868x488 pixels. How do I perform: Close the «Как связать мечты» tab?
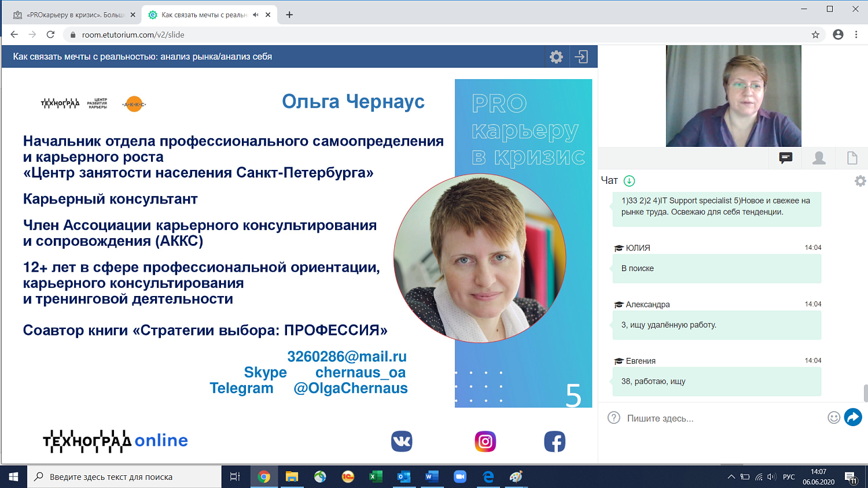(x=268, y=15)
